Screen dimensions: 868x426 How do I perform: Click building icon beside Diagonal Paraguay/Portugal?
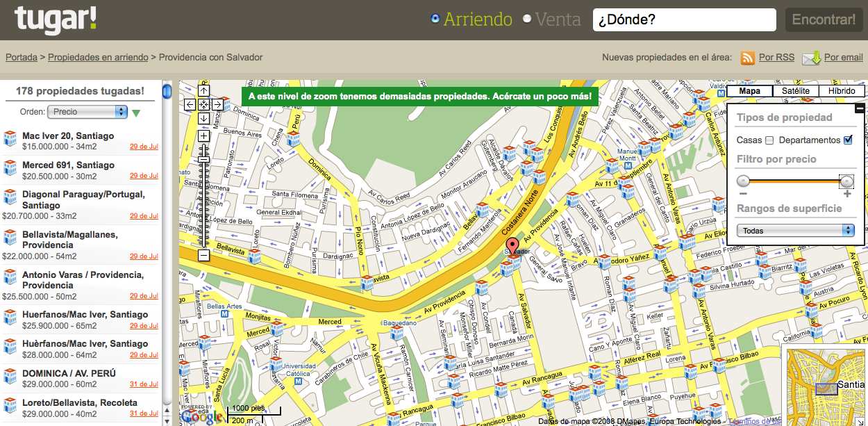click(x=10, y=197)
